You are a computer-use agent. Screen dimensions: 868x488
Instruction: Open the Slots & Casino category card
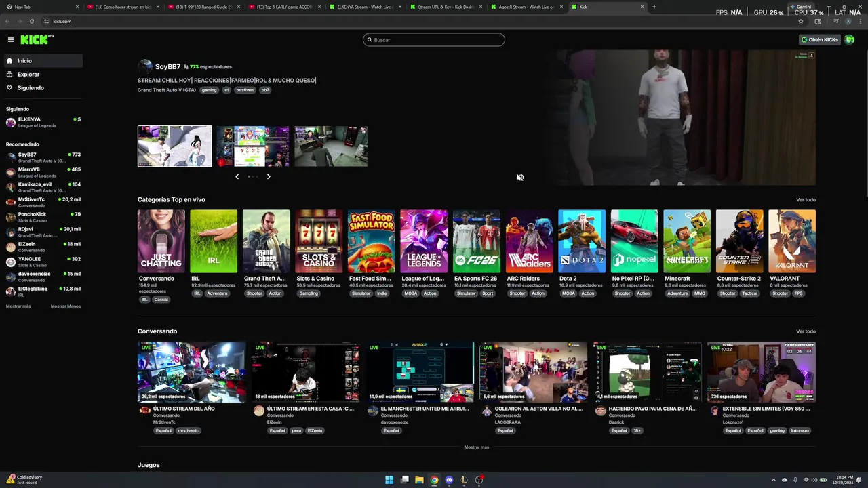(319, 241)
